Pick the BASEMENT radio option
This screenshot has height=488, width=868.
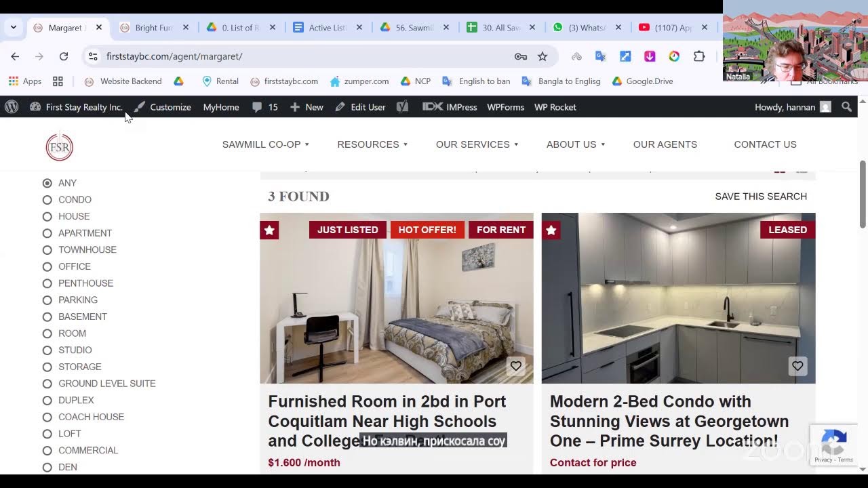[x=47, y=317]
